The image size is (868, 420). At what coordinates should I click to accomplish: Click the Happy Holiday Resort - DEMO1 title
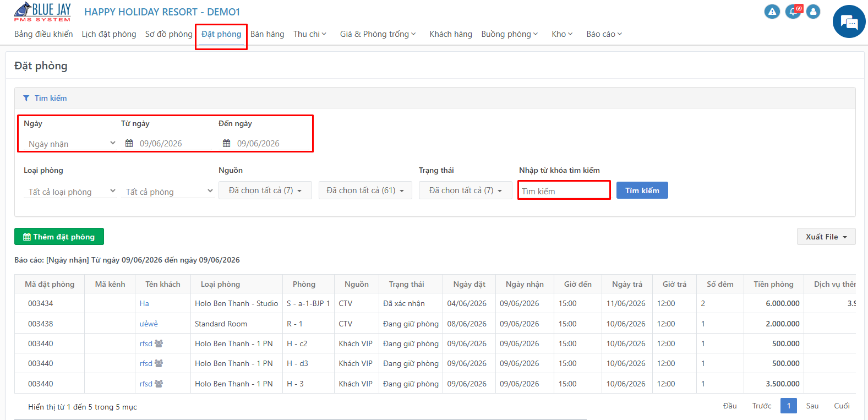pos(162,12)
